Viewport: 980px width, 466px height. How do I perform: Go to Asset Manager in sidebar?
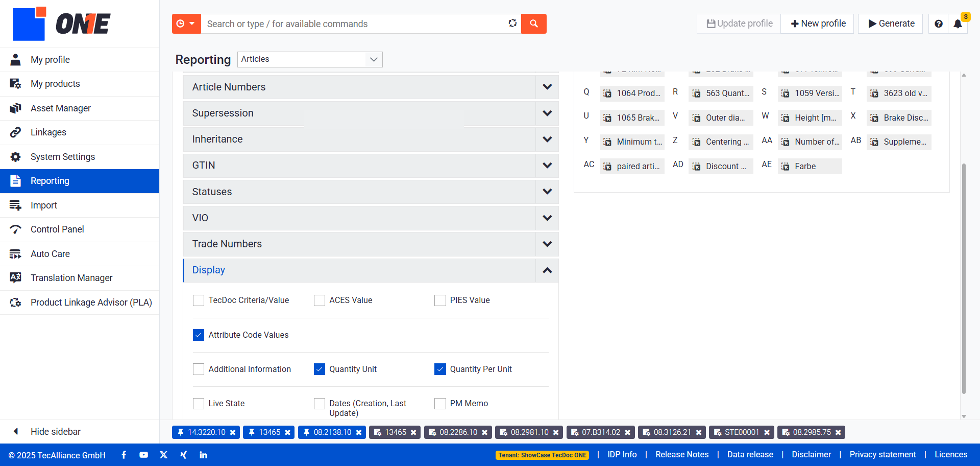(x=80, y=108)
